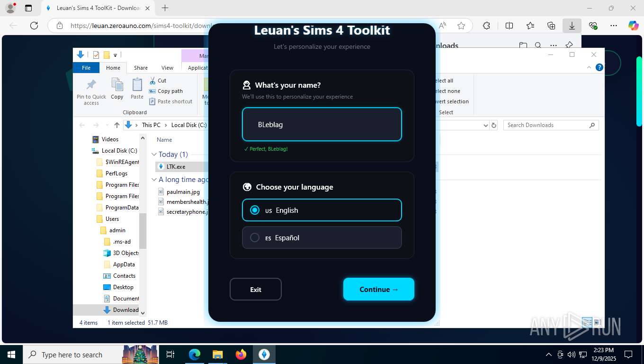Click the site lock icon in address bar
Screen dimensions: 644x364
[x=59, y=26]
